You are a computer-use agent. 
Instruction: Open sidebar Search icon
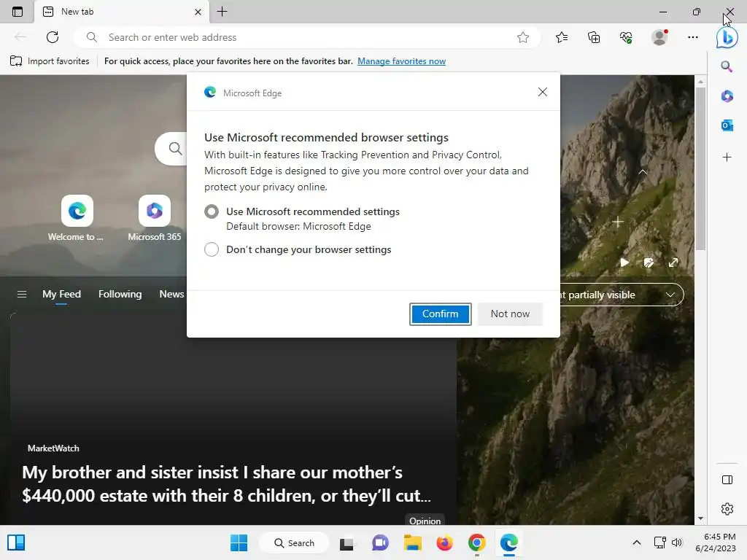pos(727,66)
